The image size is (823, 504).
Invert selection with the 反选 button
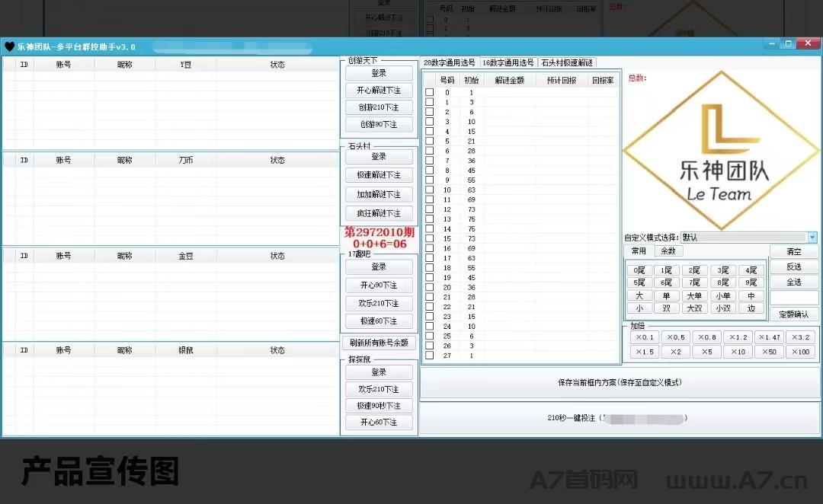794,267
